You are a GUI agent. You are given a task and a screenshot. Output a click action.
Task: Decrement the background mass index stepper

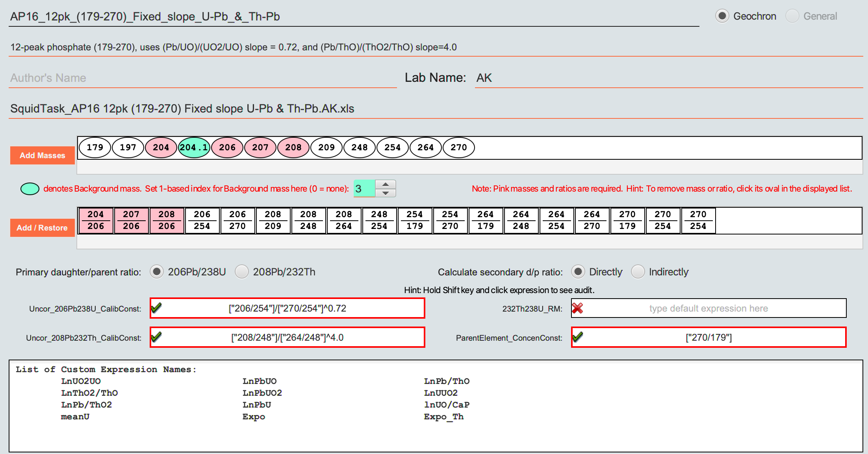pos(386,192)
